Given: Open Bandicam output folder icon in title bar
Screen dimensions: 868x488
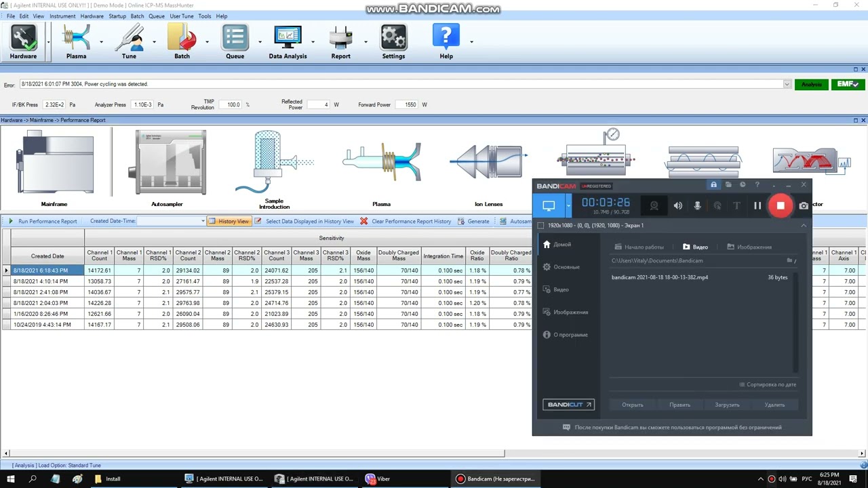Looking at the screenshot, I should pos(728,185).
